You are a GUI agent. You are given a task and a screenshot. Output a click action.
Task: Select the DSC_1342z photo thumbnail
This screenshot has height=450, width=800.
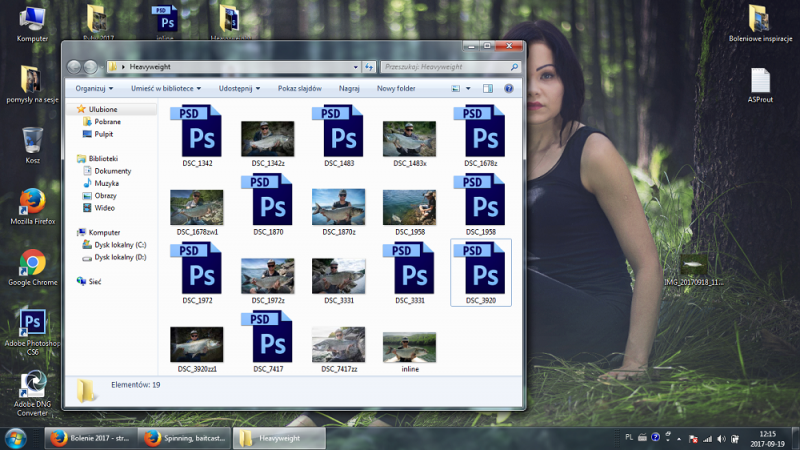(x=267, y=139)
